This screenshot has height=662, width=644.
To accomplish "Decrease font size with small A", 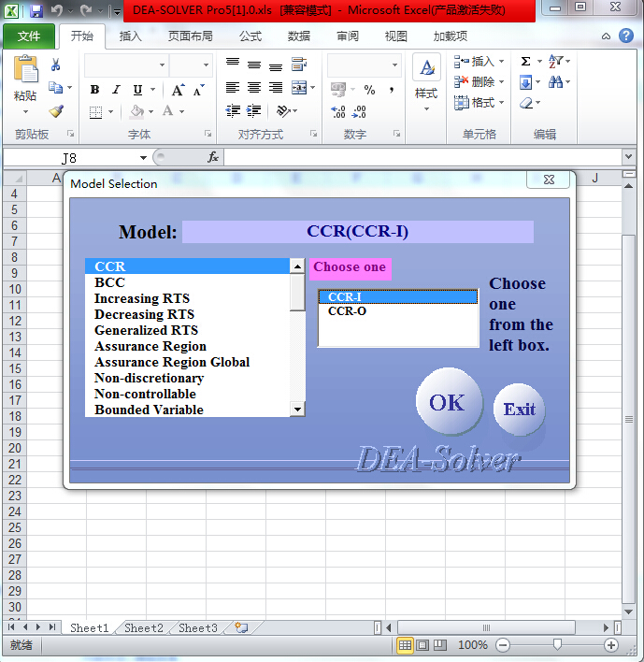I will coord(198,90).
